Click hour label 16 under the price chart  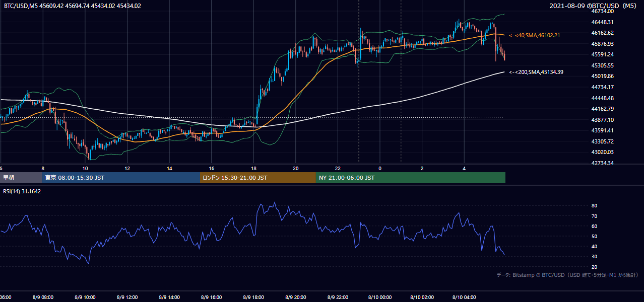(212, 169)
